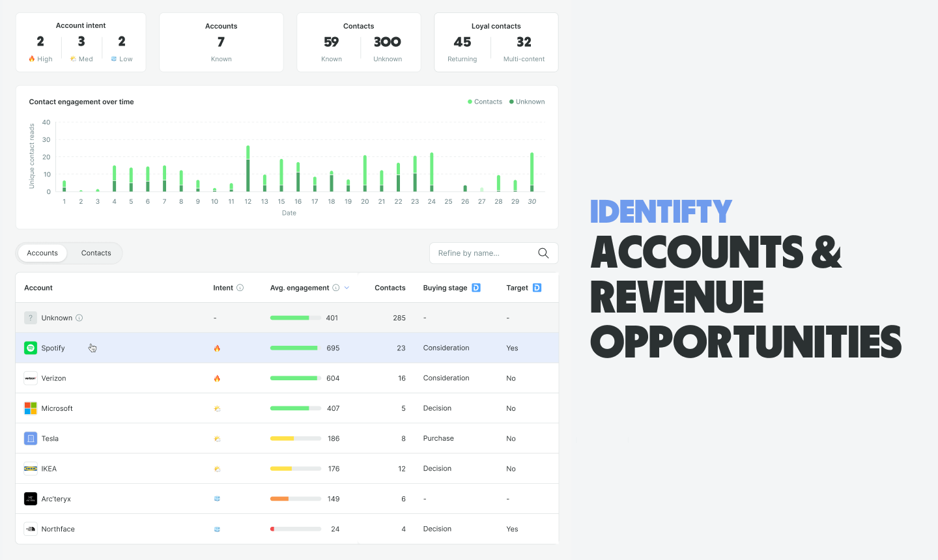Toggle the Unknown legend series
938x560 pixels.
[x=527, y=102]
